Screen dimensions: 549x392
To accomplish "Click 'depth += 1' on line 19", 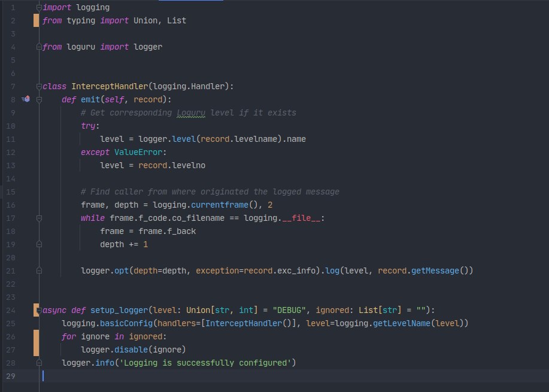I will pos(124,245).
